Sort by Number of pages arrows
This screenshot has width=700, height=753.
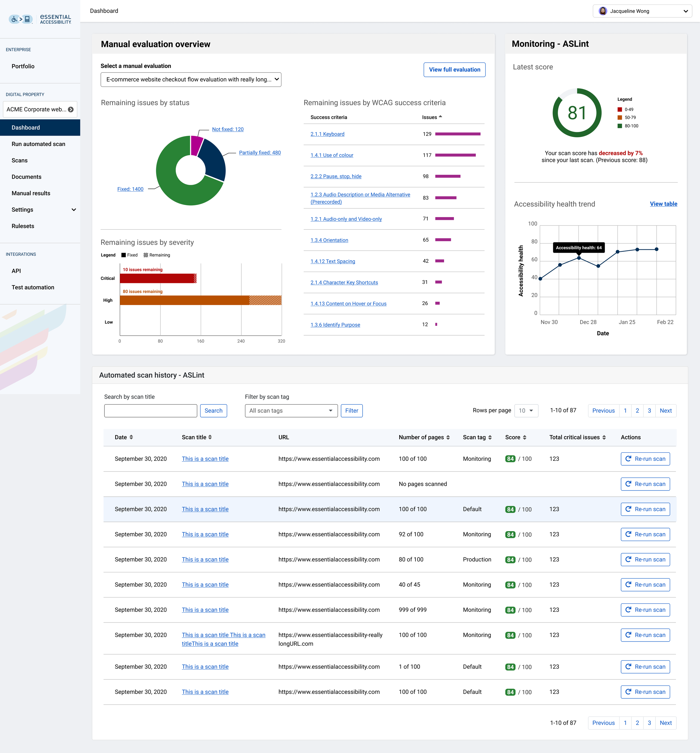pyautogui.click(x=448, y=437)
